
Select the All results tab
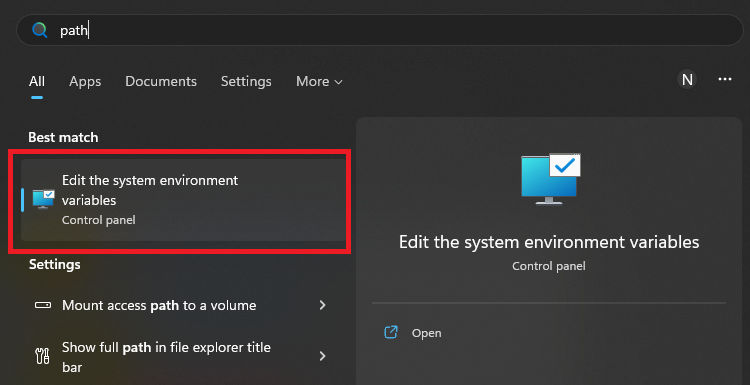click(x=37, y=81)
